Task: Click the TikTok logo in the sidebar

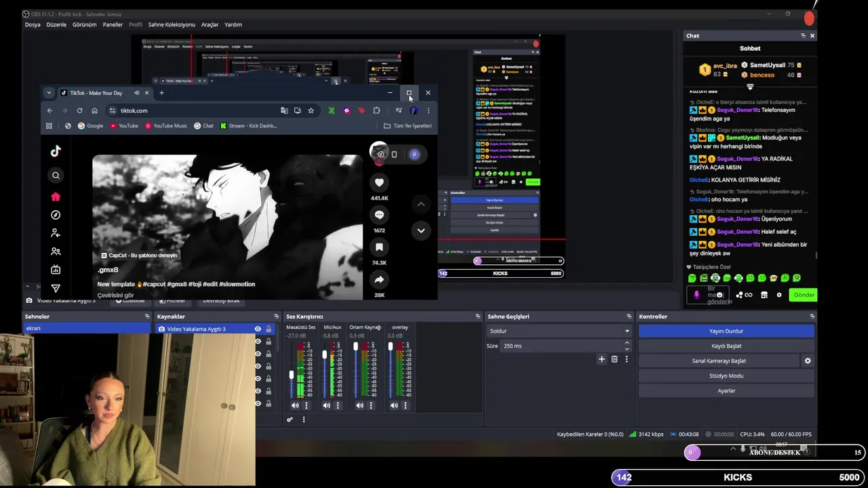Action: tap(56, 151)
